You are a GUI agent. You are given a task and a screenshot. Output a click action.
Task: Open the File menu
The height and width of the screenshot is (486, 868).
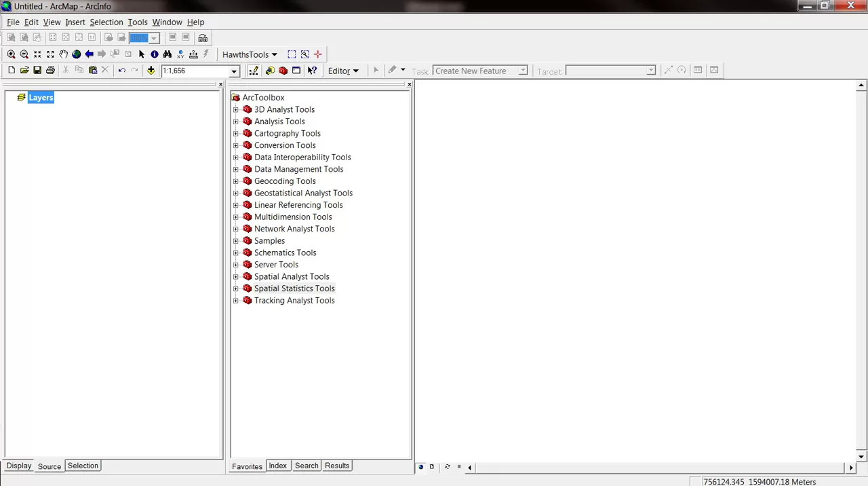click(x=13, y=22)
